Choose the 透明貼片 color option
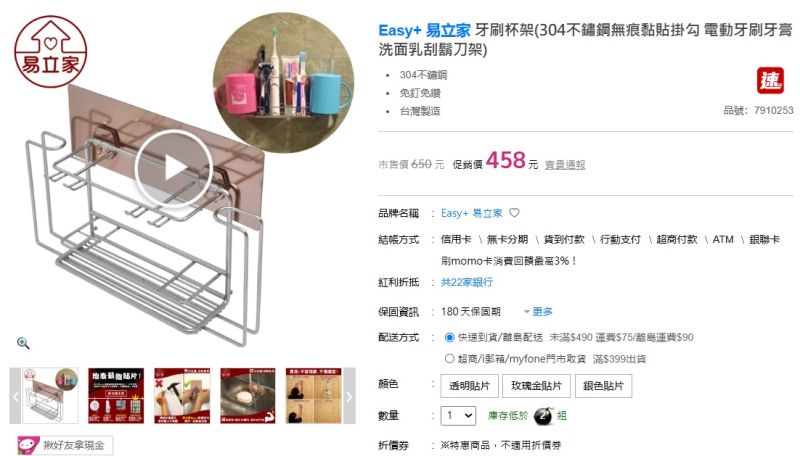The width and height of the screenshot is (800, 456). 469,386
